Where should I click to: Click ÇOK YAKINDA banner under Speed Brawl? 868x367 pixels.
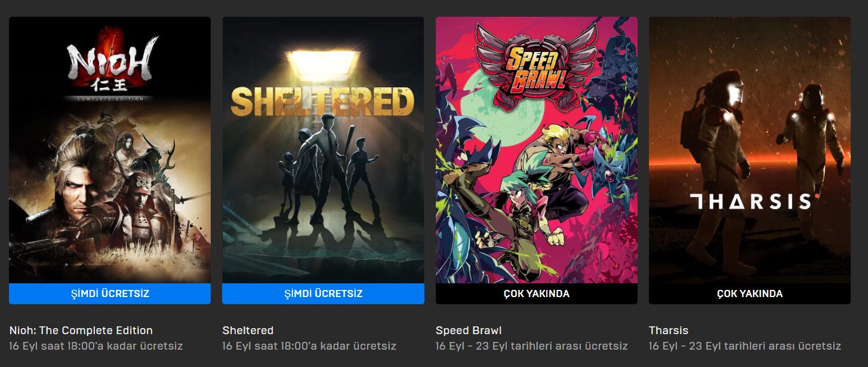click(x=537, y=293)
